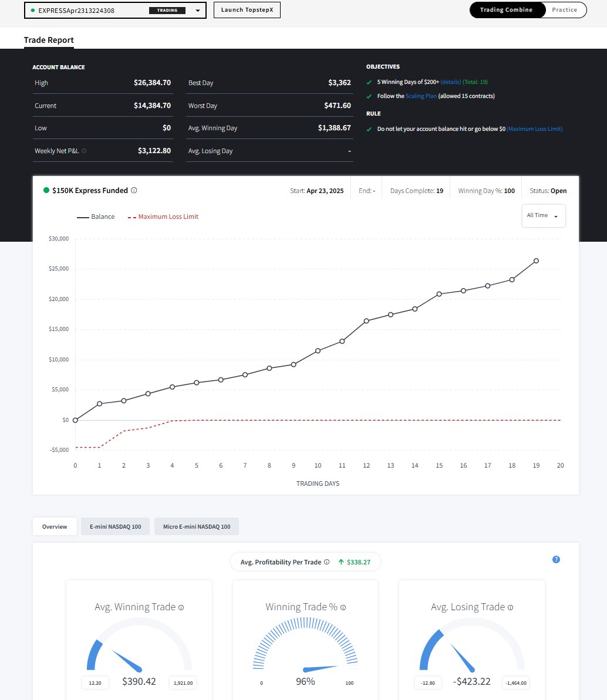The image size is (607, 700).
Task: Click the Avg. Losing Trade info icon
Action: click(510, 608)
